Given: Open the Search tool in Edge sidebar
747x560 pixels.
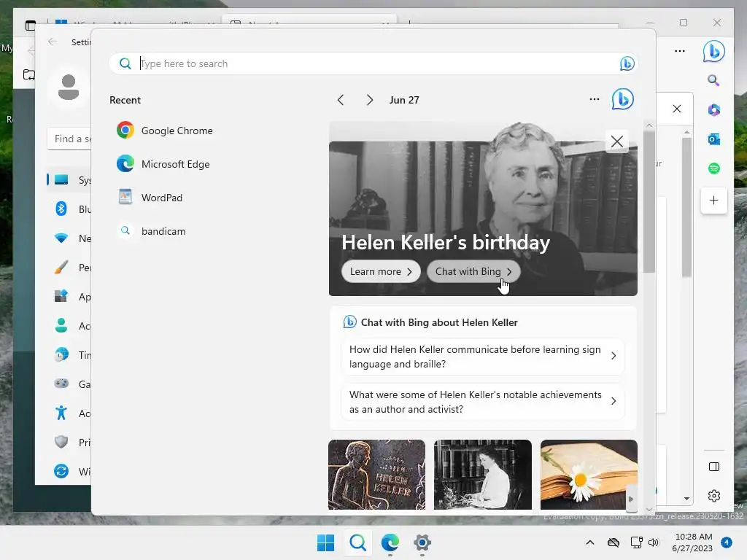Looking at the screenshot, I should (713, 80).
